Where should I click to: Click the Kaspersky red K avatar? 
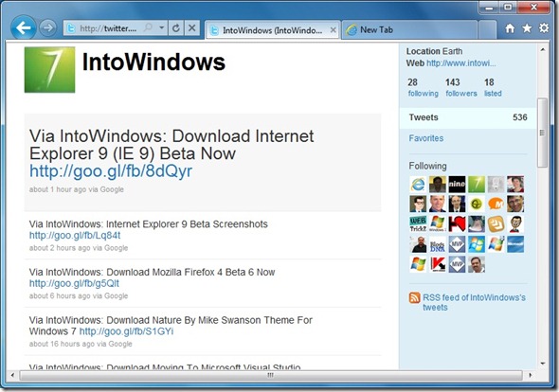point(438,264)
